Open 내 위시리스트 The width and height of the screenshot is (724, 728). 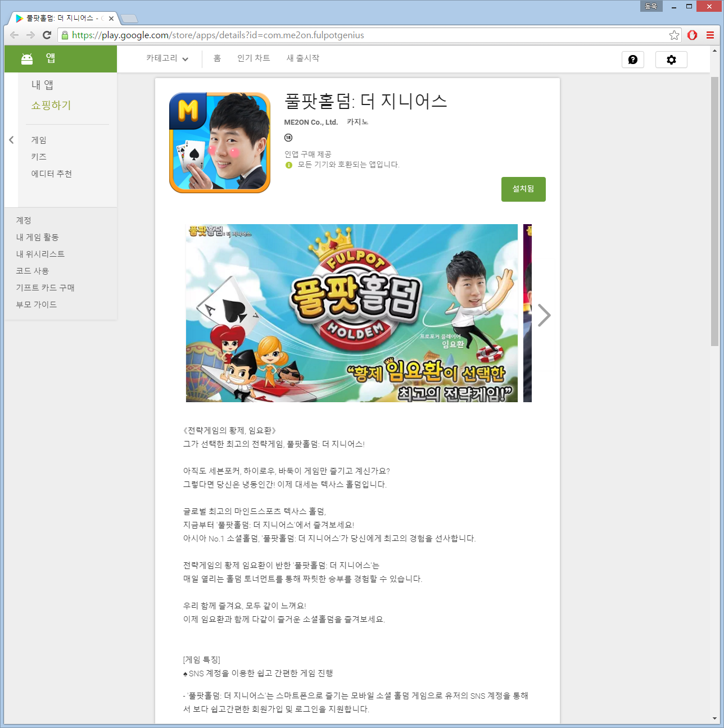click(x=40, y=254)
